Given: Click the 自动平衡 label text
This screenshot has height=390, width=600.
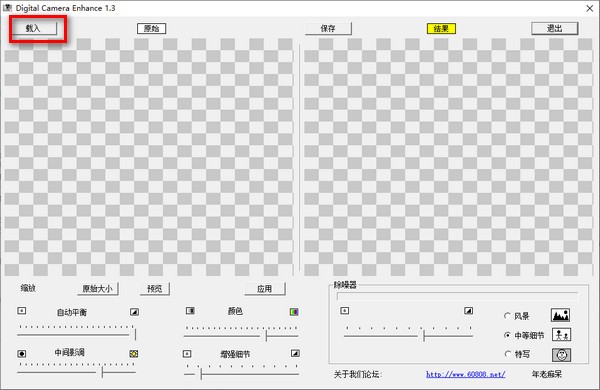Looking at the screenshot, I should (72, 312).
